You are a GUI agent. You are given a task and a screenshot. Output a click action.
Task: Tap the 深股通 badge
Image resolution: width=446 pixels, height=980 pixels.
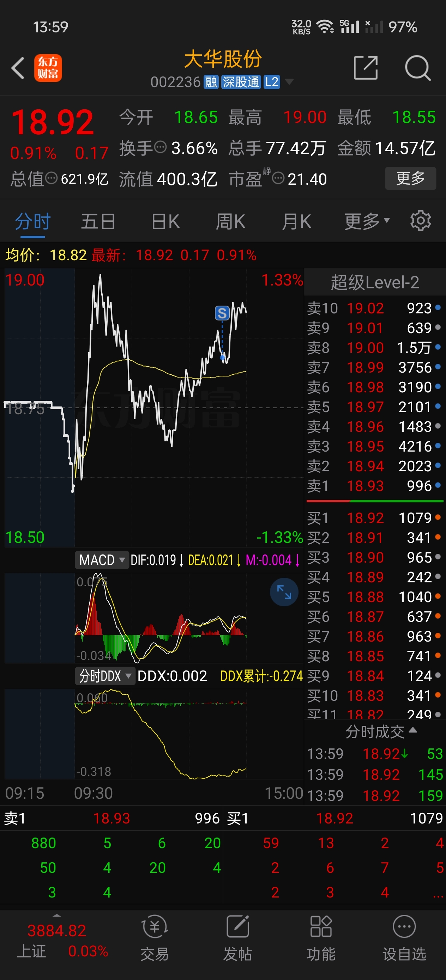coord(241,82)
